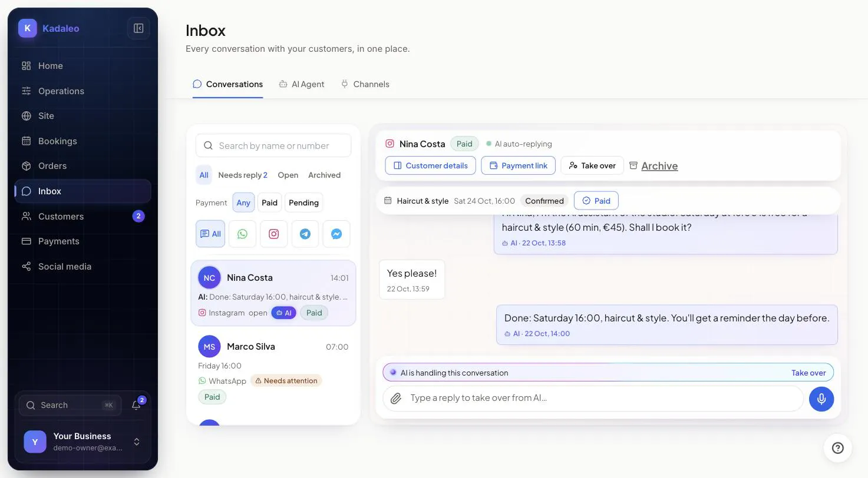This screenshot has height=478, width=868.
Task: Set payment filter to Pending
Action: [x=303, y=203]
